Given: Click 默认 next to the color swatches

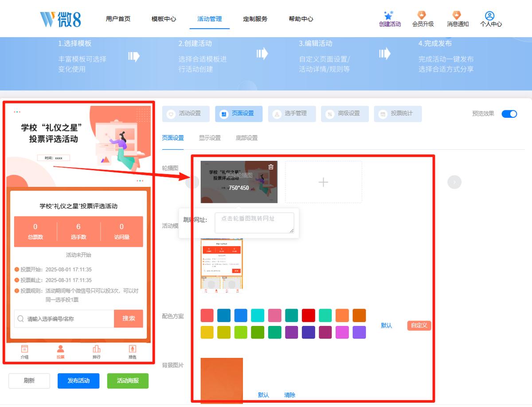Looking at the screenshot, I should click(x=387, y=326).
